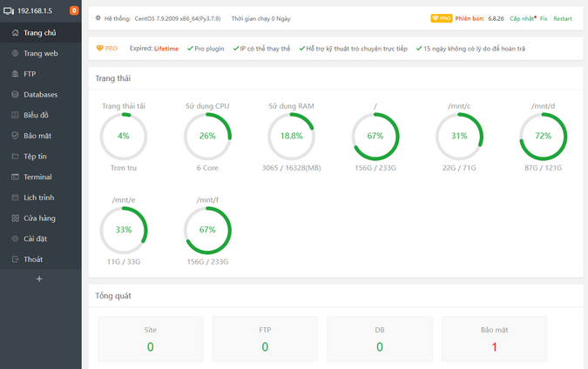The height and width of the screenshot is (369, 588).
Task: Click the CPU usage 26% gauge
Action: [x=207, y=137]
